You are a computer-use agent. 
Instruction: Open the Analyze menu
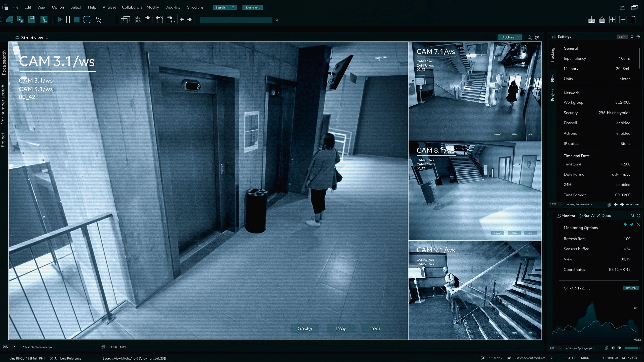tap(109, 7)
